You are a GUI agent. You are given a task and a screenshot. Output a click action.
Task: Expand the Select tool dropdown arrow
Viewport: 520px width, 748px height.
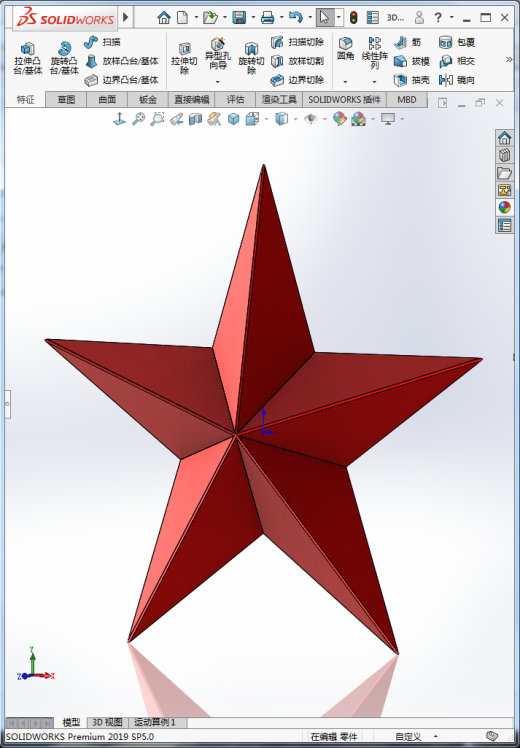click(339, 18)
